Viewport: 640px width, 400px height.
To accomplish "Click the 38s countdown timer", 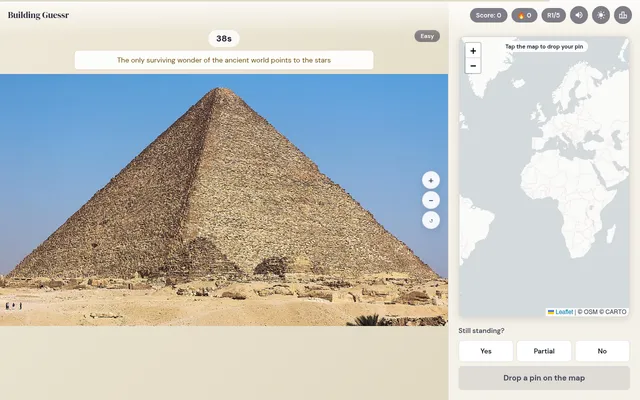I will tap(224, 38).
